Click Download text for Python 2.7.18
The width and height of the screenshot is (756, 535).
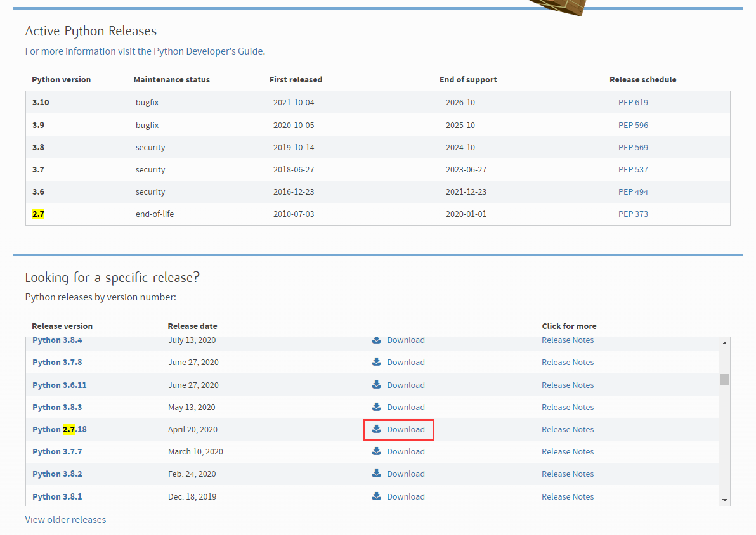[406, 429]
